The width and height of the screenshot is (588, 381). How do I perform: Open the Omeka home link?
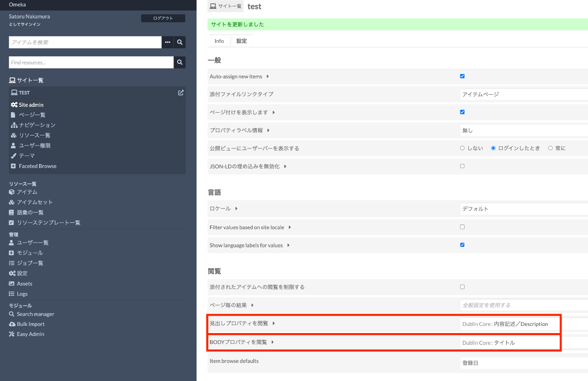(17, 5)
